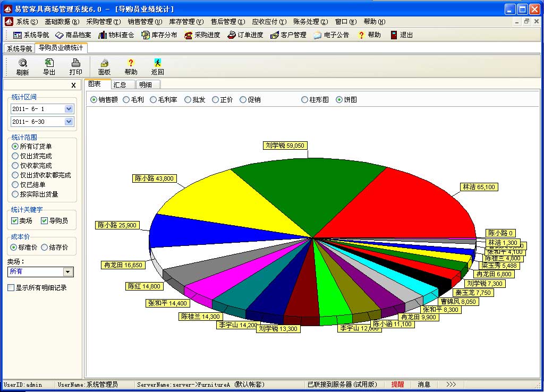
Task: Open the 面板 panel icon
Action: click(104, 63)
